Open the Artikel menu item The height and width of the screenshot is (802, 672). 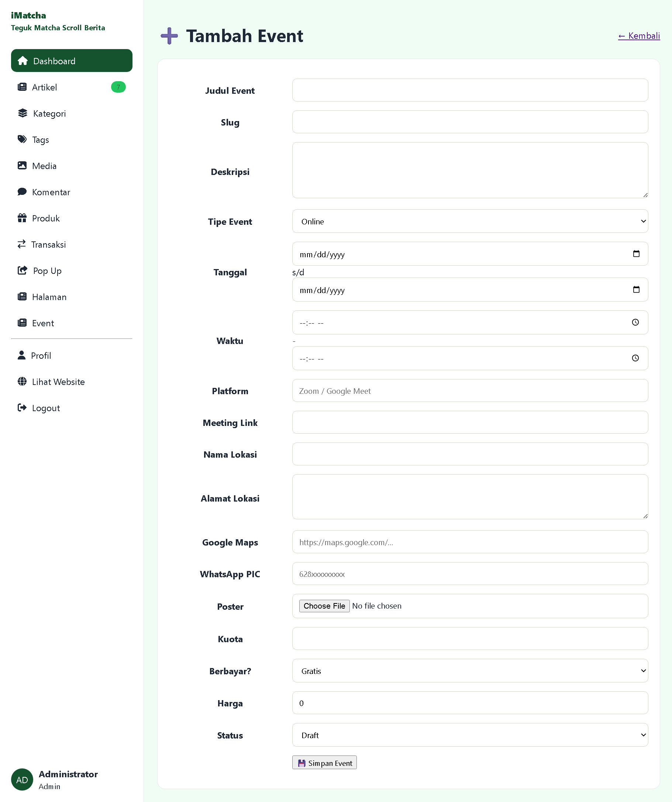(45, 87)
